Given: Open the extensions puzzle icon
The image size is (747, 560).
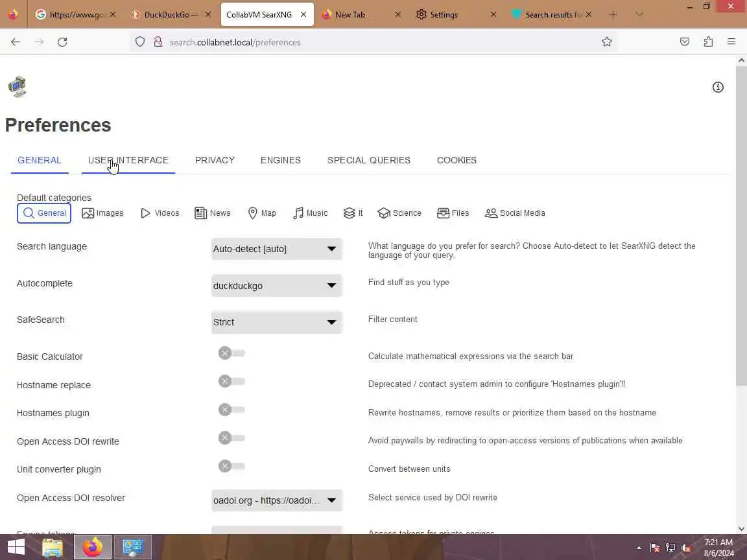Looking at the screenshot, I should click(708, 42).
